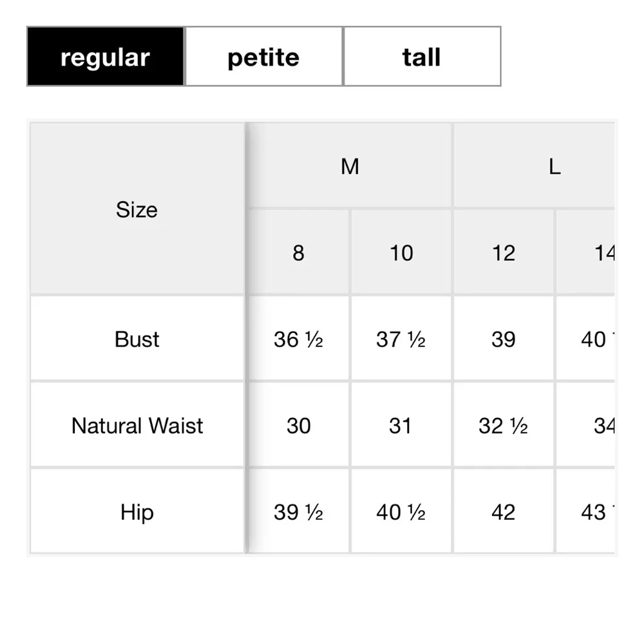Click waist value 30 cell

click(298, 425)
